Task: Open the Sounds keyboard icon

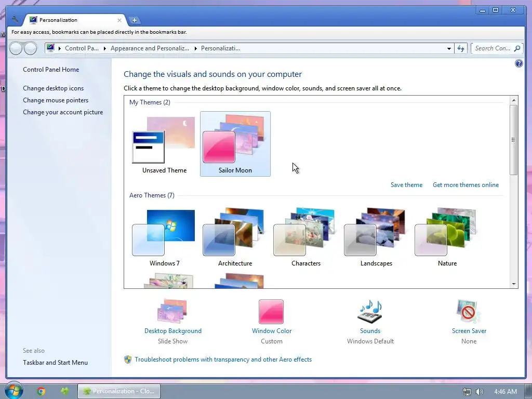Action: [370, 312]
